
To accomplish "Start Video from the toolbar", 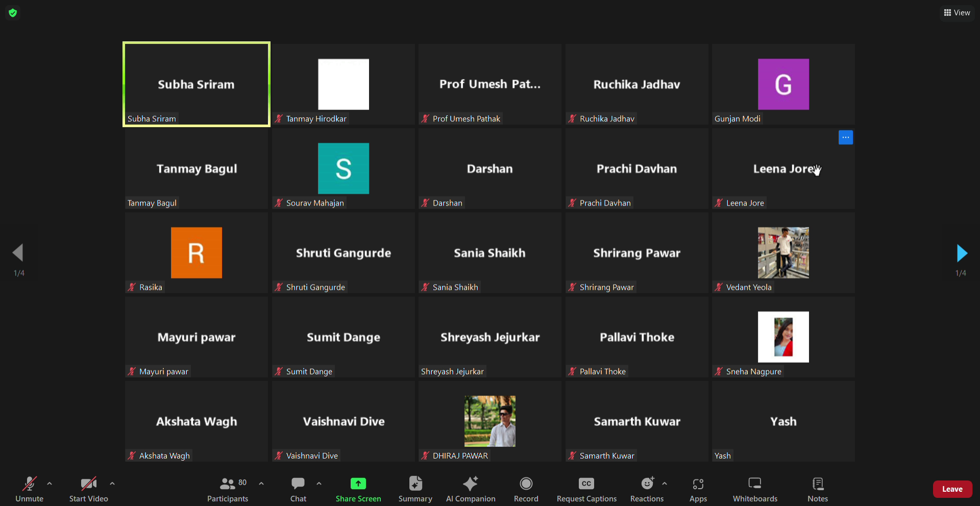I will (88, 489).
